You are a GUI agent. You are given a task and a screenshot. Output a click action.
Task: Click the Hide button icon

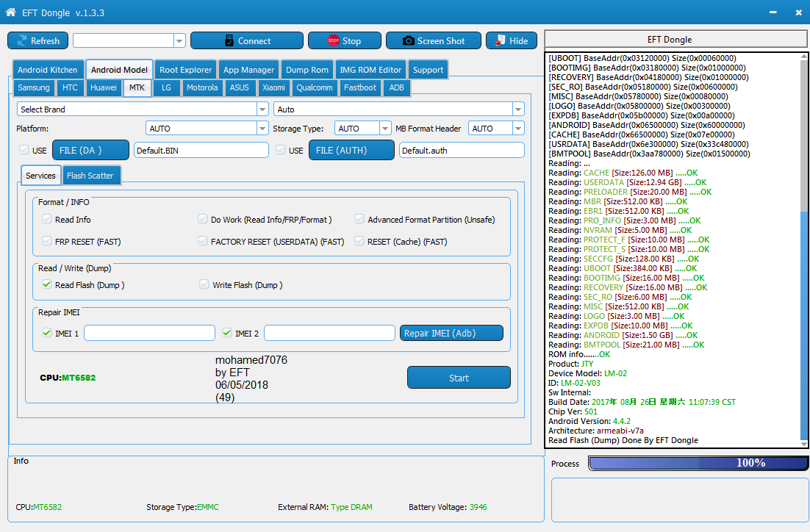pyautogui.click(x=500, y=41)
